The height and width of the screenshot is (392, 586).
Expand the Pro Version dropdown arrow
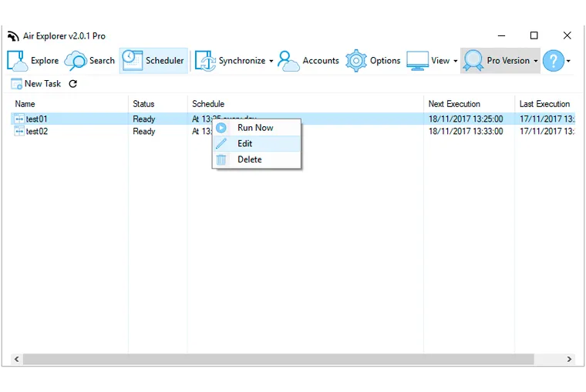coord(536,61)
